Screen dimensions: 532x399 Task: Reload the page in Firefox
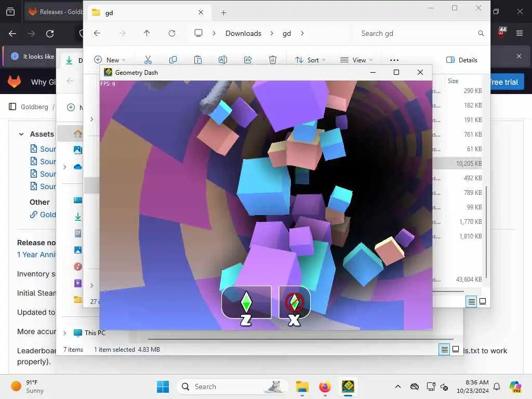50,34
